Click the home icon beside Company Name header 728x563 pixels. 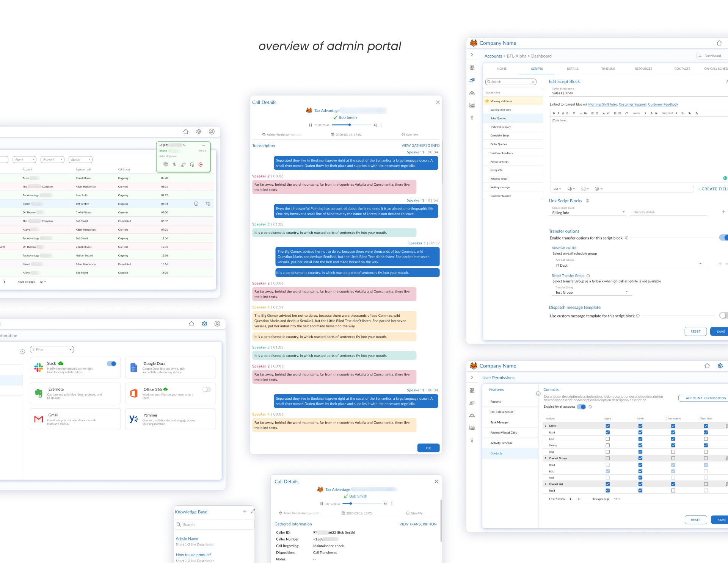point(719,43)
